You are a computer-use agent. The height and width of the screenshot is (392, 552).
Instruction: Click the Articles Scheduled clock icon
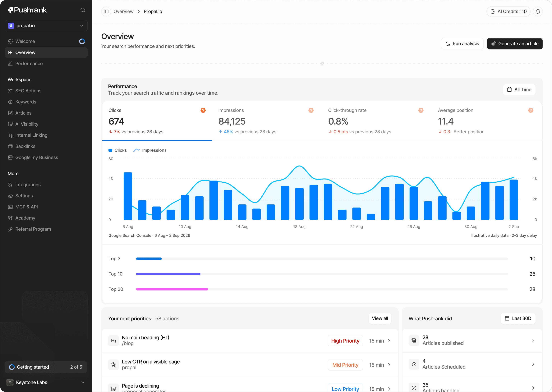click(x=414, y=364)
